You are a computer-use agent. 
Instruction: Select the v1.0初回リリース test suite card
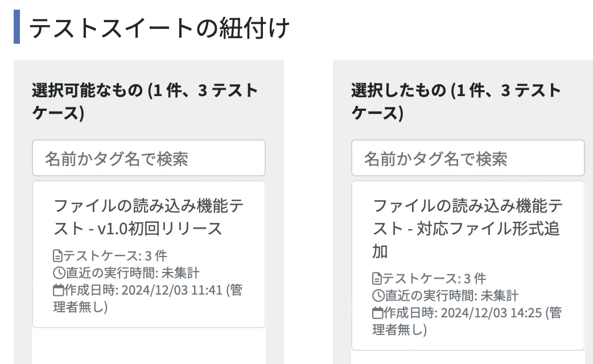(149, 254)
